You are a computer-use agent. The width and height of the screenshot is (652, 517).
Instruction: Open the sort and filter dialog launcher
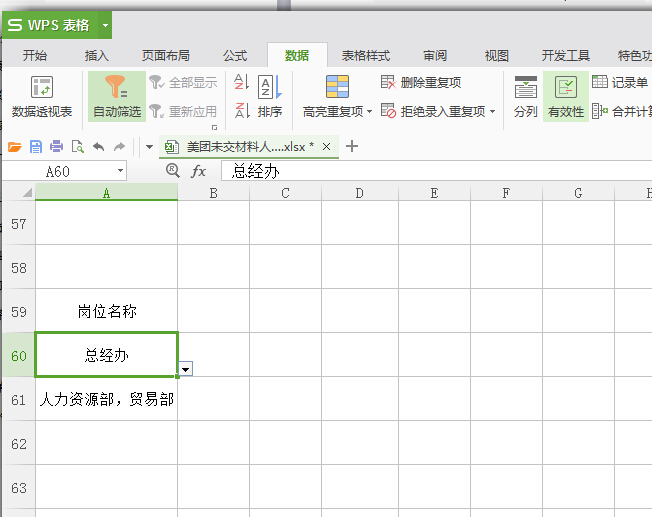click(x=215, y=127)
